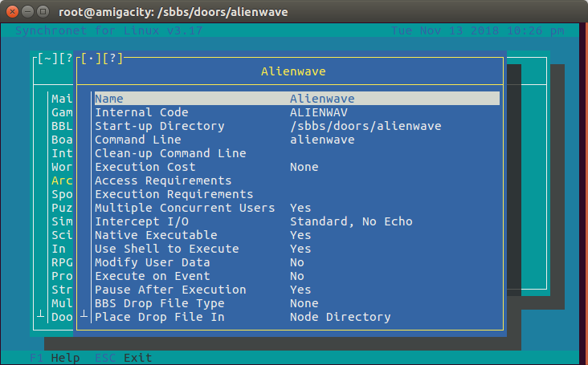Image resolution: width=588 pixels, height=365 pixels.
Task: Click the scroll-down marker in Alienwave dialog
Action: pos(84,314)
